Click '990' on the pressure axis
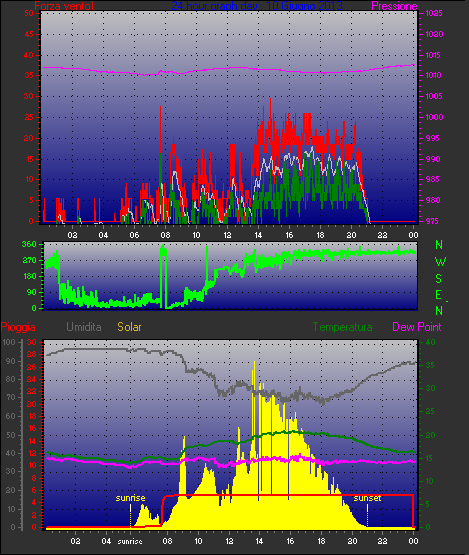The image size is (469, 555). pos(433,159)
